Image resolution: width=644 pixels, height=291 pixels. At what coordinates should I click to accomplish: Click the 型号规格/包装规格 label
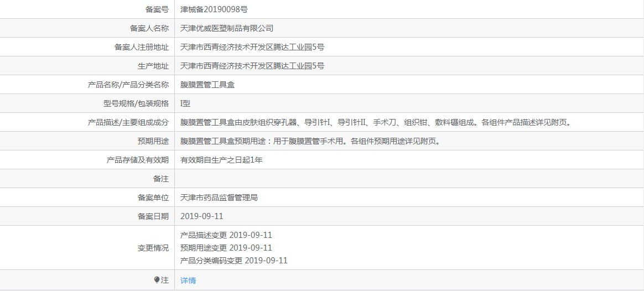pyautogui.click(x=136, y=103)
